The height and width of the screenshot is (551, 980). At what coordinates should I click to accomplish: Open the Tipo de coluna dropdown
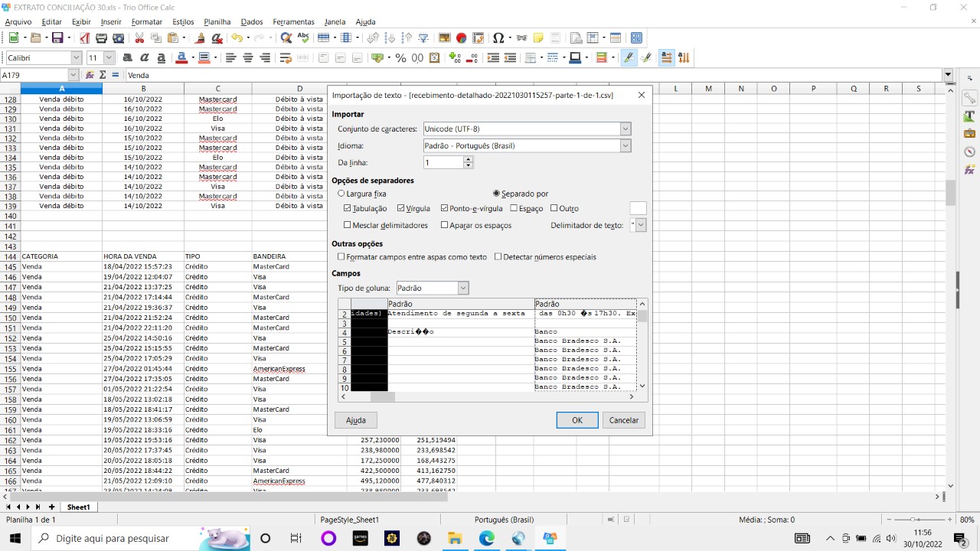tap(463, 289)
